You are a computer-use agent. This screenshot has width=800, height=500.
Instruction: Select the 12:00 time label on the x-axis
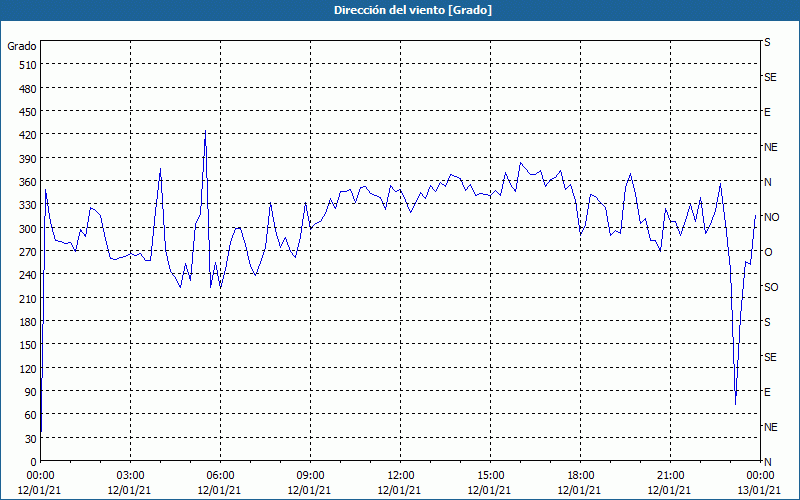point(400,476)
